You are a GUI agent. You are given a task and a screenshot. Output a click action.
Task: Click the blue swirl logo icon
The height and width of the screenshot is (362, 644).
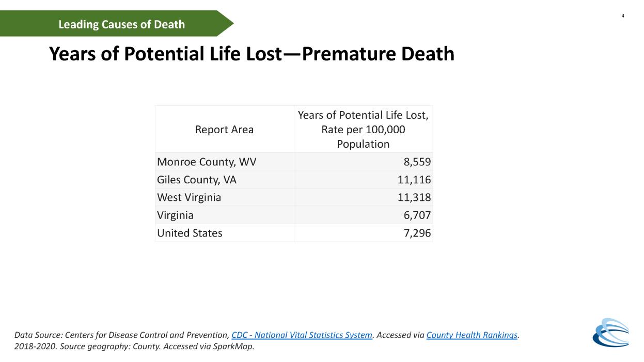click(610, 332)
